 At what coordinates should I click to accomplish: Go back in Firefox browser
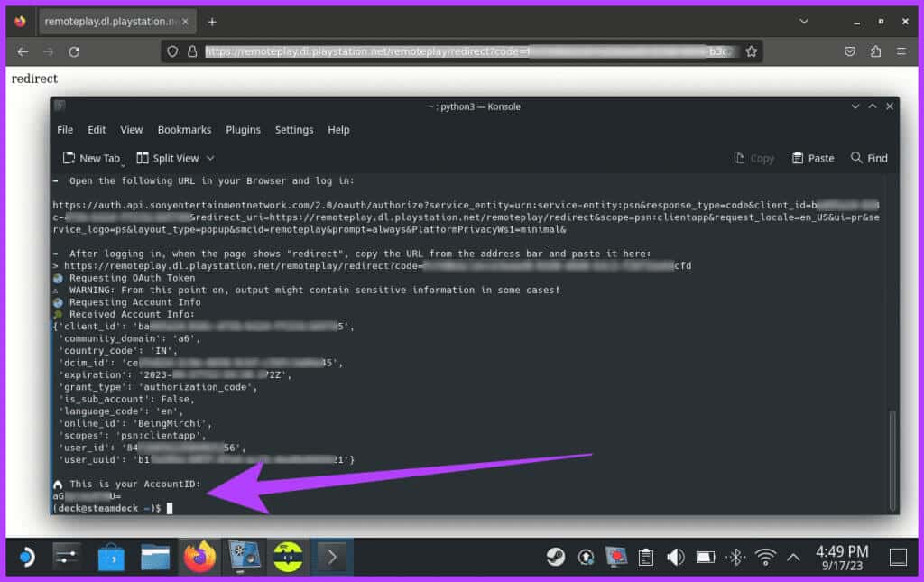tap(23, 51)
